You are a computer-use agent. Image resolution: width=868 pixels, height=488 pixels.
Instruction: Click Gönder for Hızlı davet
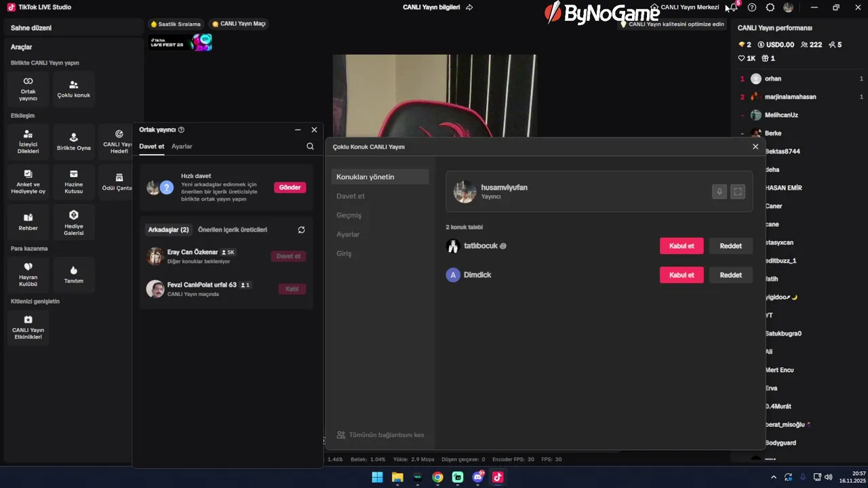click(290, 187)
